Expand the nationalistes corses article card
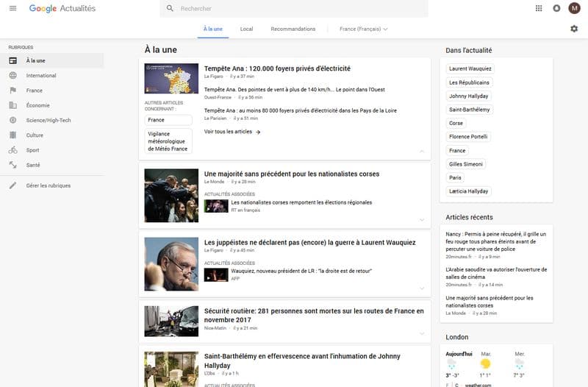Screen dimensions: 588x387 tap(422, 220)
